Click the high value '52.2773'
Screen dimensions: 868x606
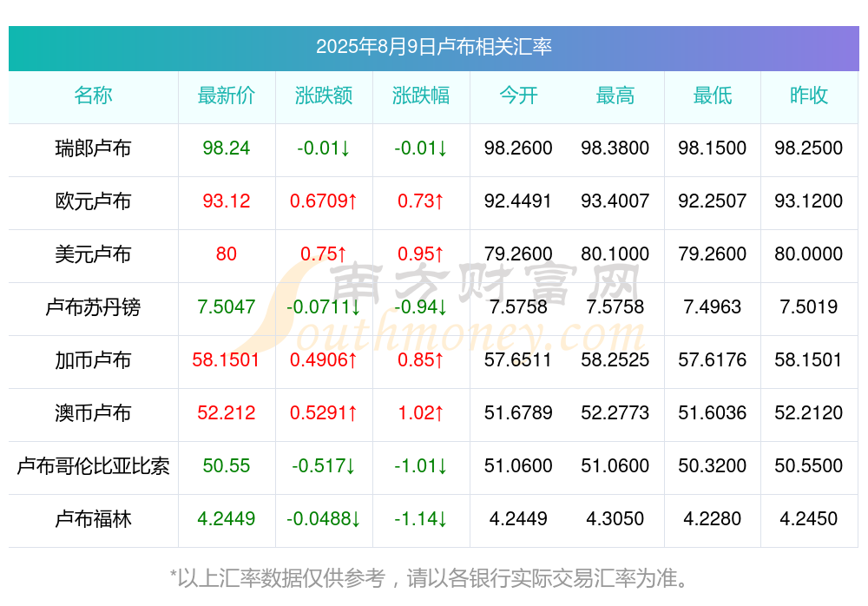(615, 412)
